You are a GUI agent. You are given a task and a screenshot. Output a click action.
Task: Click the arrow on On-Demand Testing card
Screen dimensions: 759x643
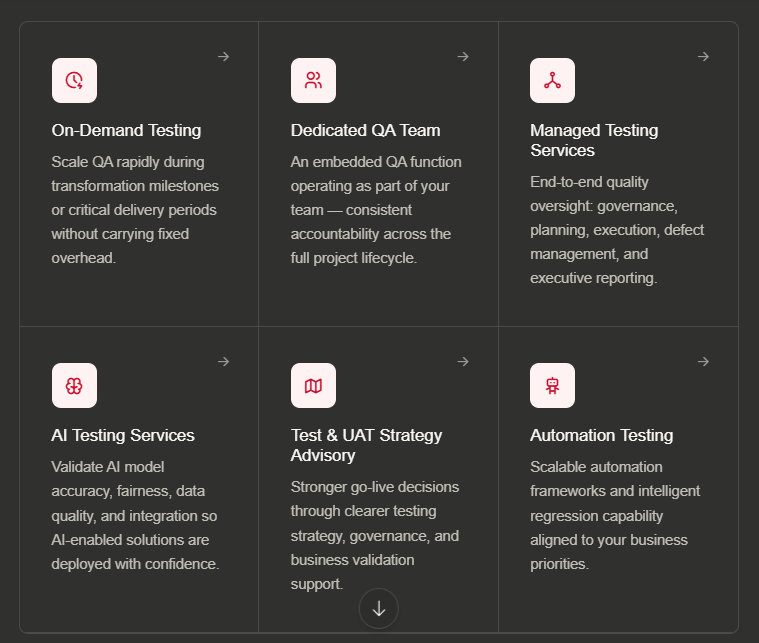[224, 57]
